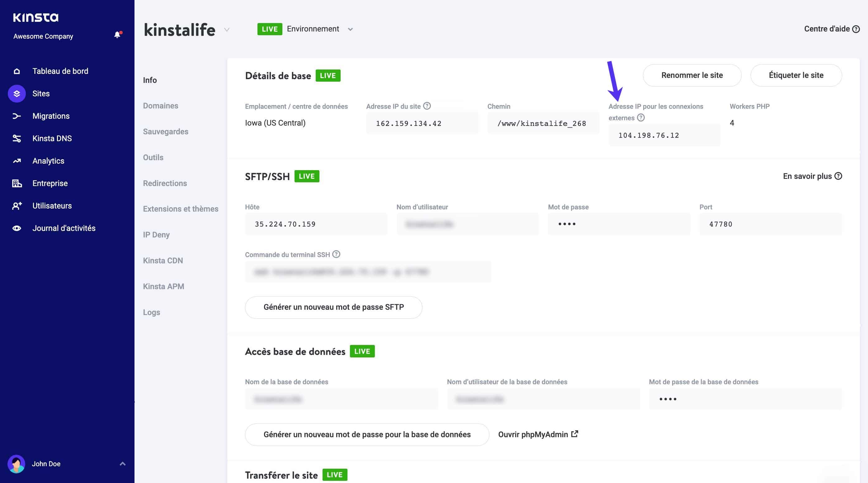Click the Renommer le site button
868x483 pixels.
[692, 75]
